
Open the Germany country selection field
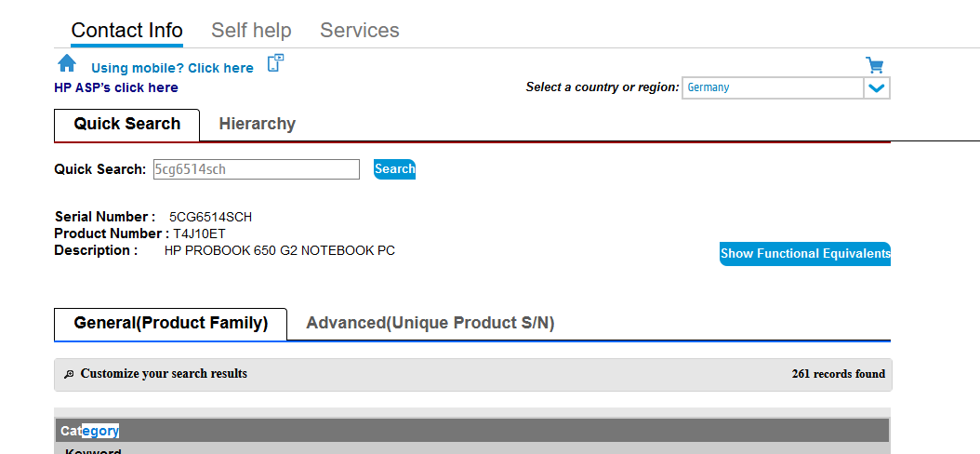click(x=774, y=88)
